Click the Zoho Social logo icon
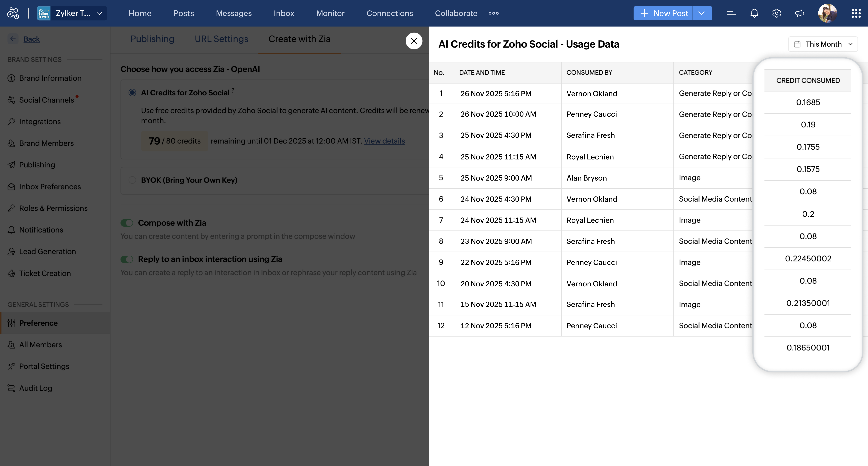The width and height of the screenshot is (868, 466). click(13, 13)
